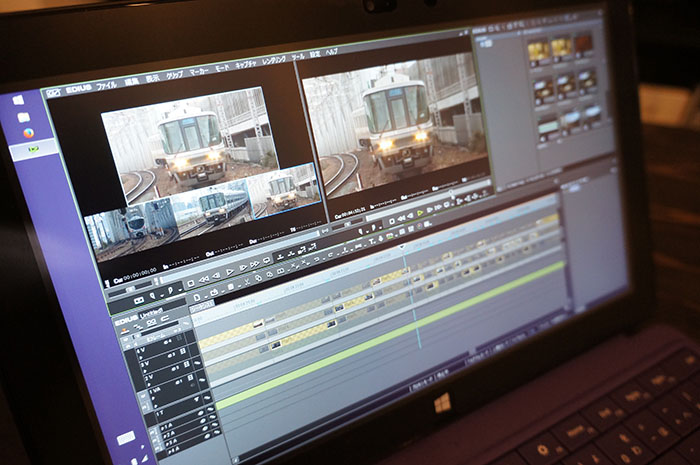
Task: Click the Copy icon on the timeline toolbar
Action: click(258, 278)
